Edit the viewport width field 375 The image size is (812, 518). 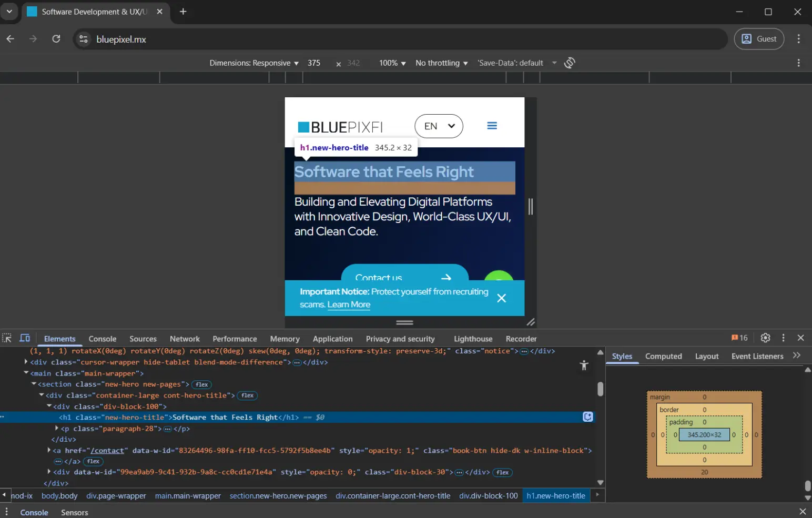[314, 63]
